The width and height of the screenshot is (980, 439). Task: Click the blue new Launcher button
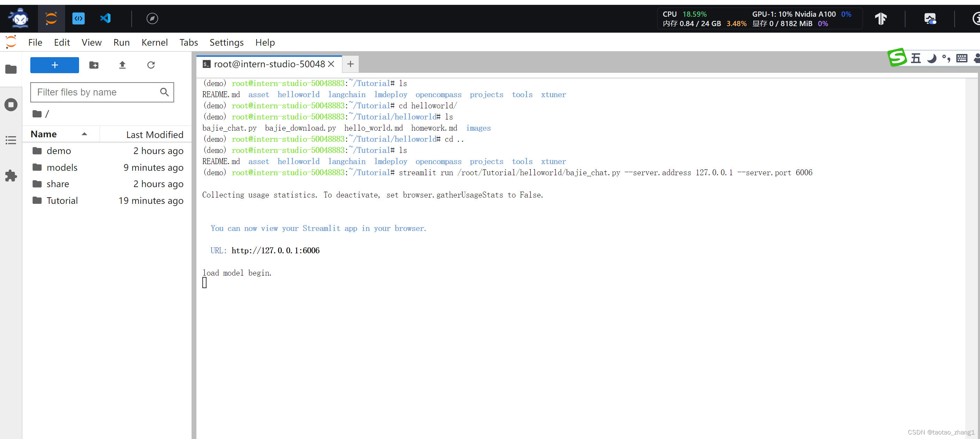54,65
